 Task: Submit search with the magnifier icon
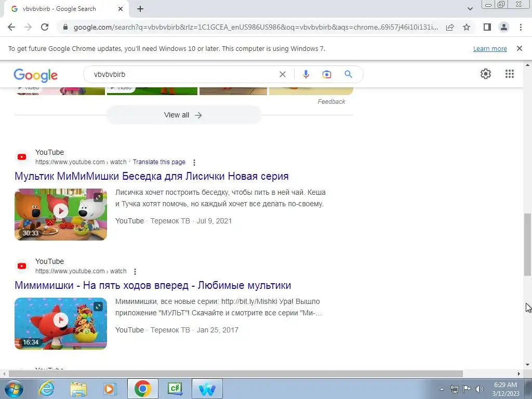click(x=348, y=74)
